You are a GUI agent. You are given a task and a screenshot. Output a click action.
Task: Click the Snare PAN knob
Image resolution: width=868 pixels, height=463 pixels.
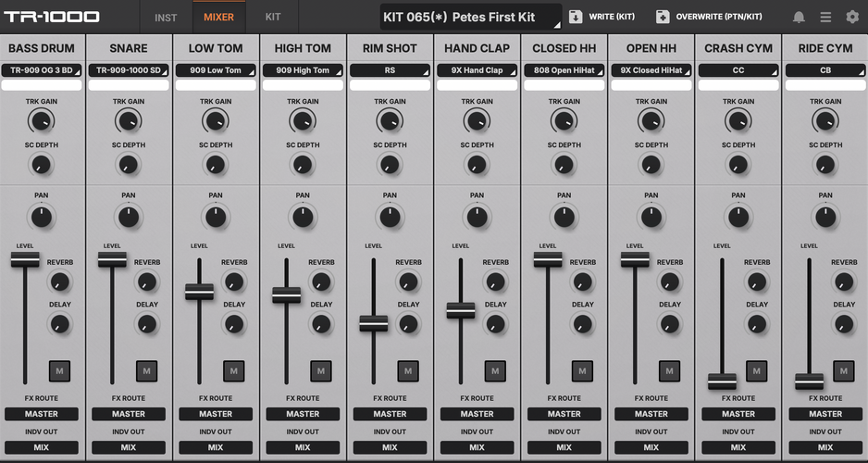coord(129,218)
